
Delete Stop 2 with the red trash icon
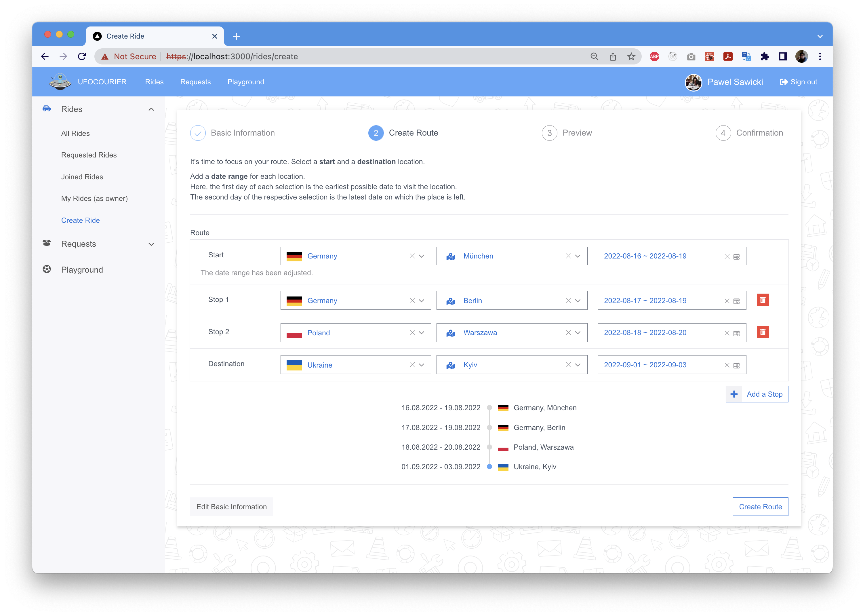pyautogui.click(x=763, y=332)
